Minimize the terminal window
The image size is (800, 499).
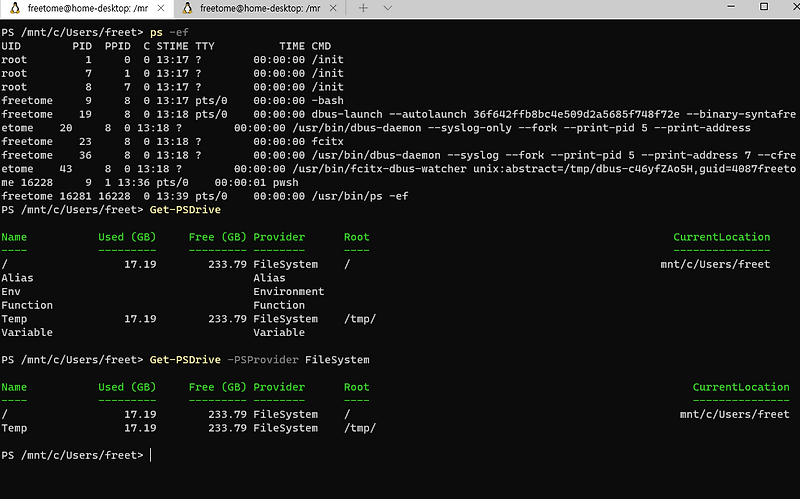[x=731, y=7]
